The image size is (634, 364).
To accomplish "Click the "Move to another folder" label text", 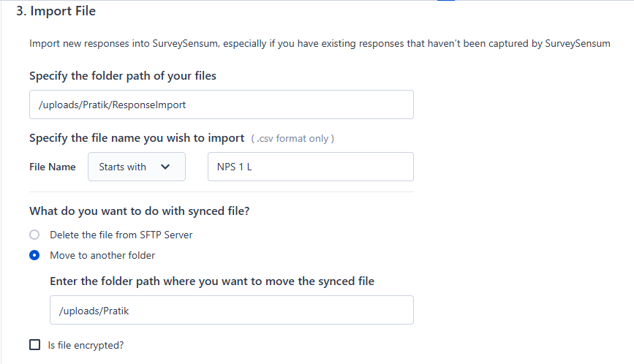I will 102,255.
